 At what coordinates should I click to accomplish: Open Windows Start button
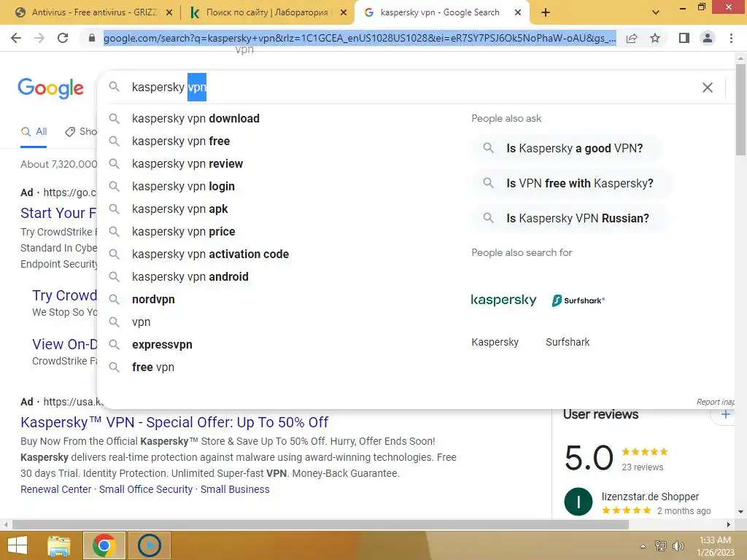pyautogui.click(x=18, y=545)
